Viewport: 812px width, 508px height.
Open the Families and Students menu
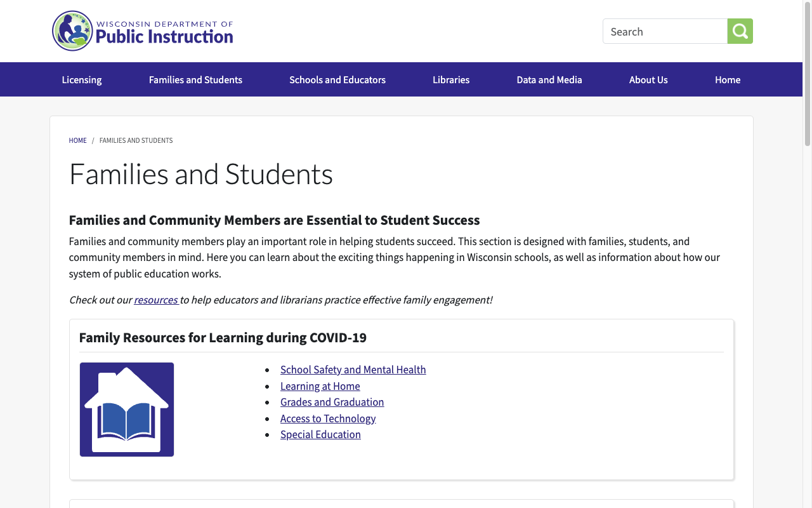point(195,79)
